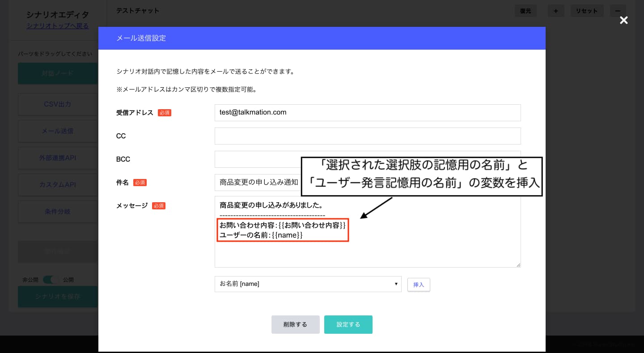
Task: Click inside the メッセージ text area
Action: (x=368, y=232)
